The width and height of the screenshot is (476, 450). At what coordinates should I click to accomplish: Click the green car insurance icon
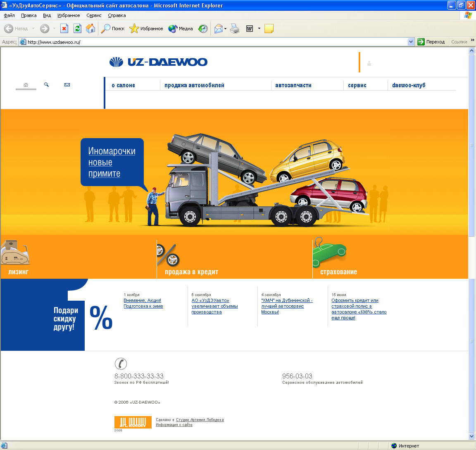coord(329,252)
